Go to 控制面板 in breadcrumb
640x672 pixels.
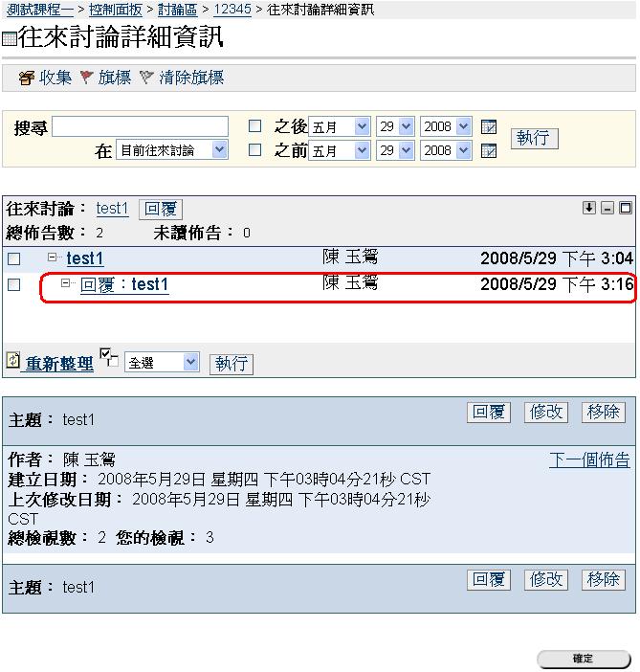pyautogui.click(x=116, y=10)
